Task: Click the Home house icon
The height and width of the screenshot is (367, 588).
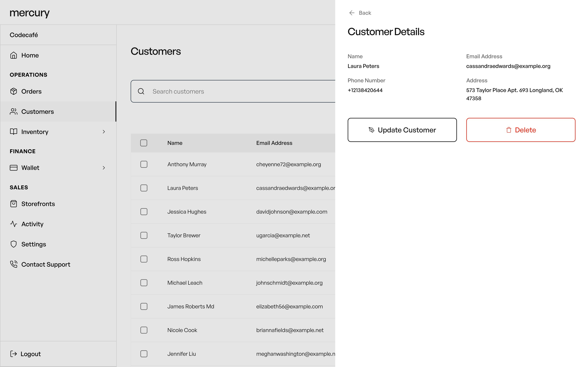Action: [x=14, y=55]
